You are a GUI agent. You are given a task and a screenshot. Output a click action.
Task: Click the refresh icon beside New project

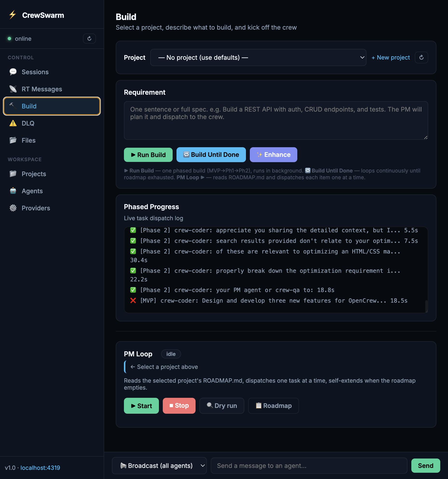click(421, 57)
